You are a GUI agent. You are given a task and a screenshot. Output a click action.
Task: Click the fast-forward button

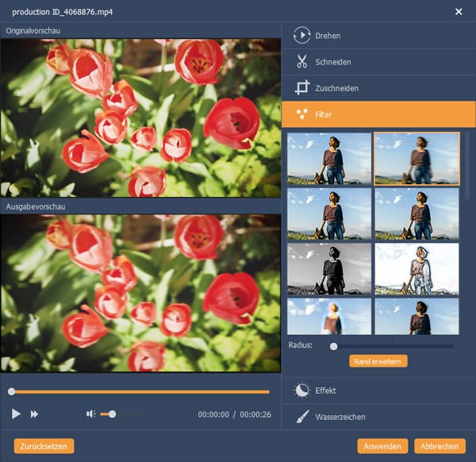[x=35, y=414]
